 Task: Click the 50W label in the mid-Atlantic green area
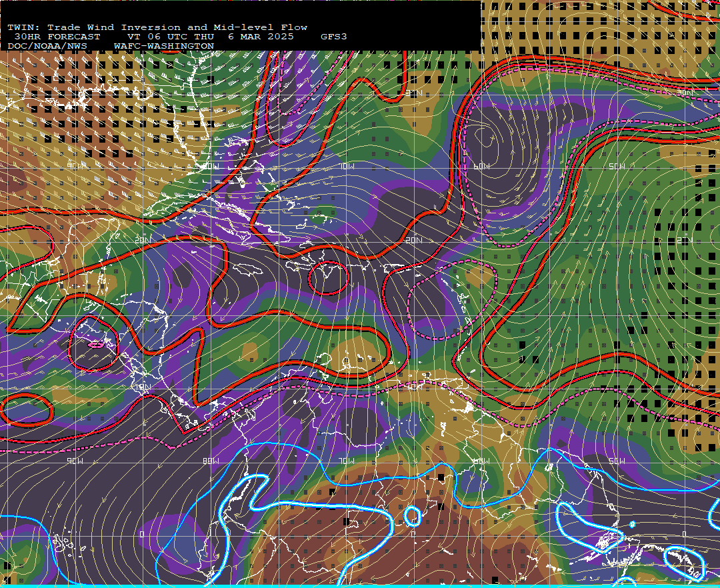point(617,167)
